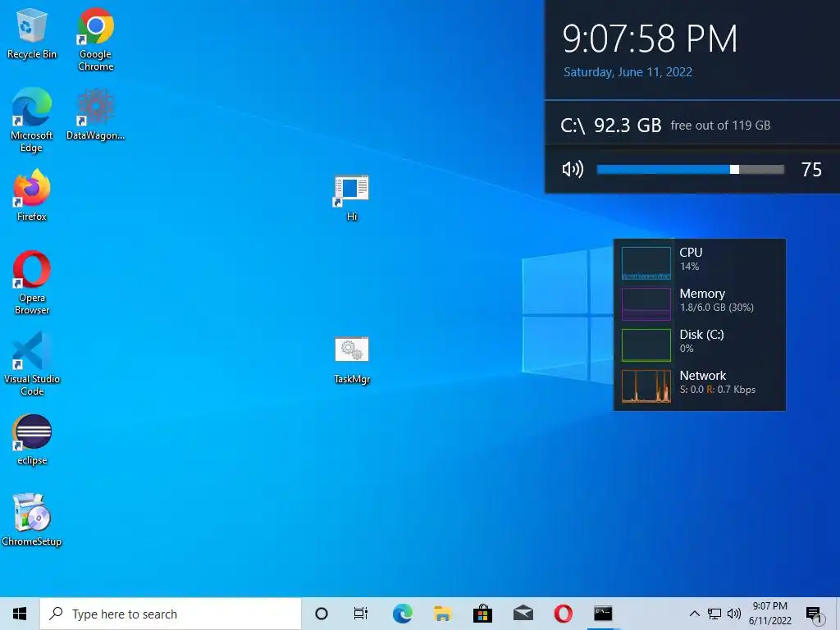Click the Saturday, June 11, 2022 date

click(628, 72)
